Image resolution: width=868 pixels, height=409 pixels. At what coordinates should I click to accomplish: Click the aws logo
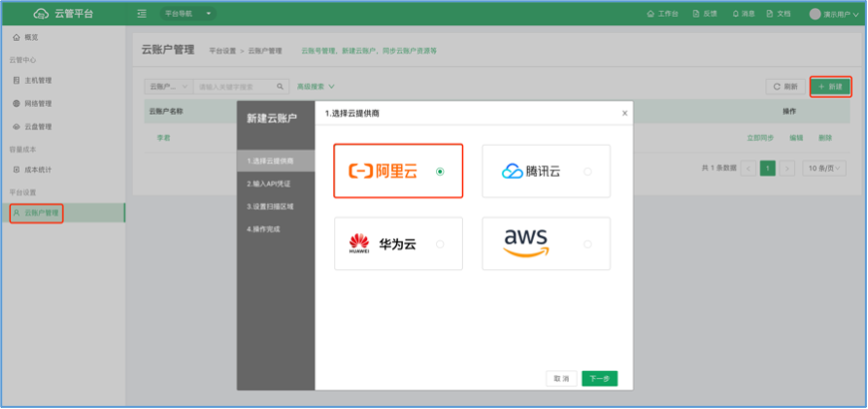526,242
